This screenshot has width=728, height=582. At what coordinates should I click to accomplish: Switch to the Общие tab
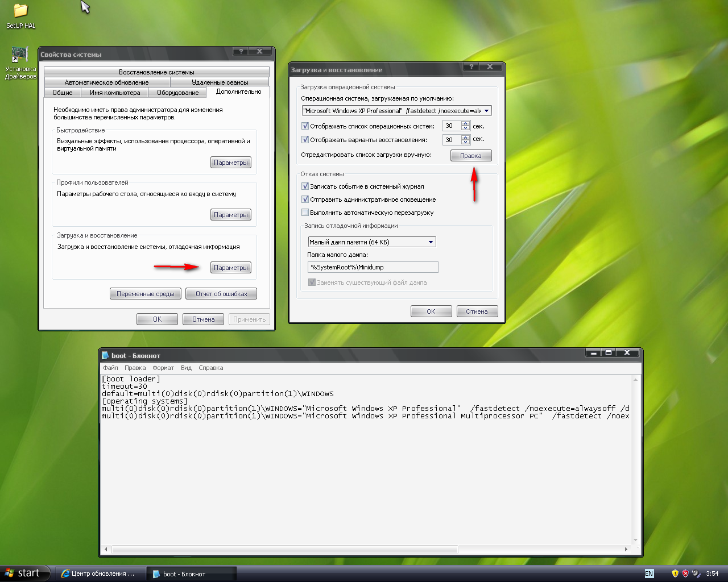click(x=63, y=93)
